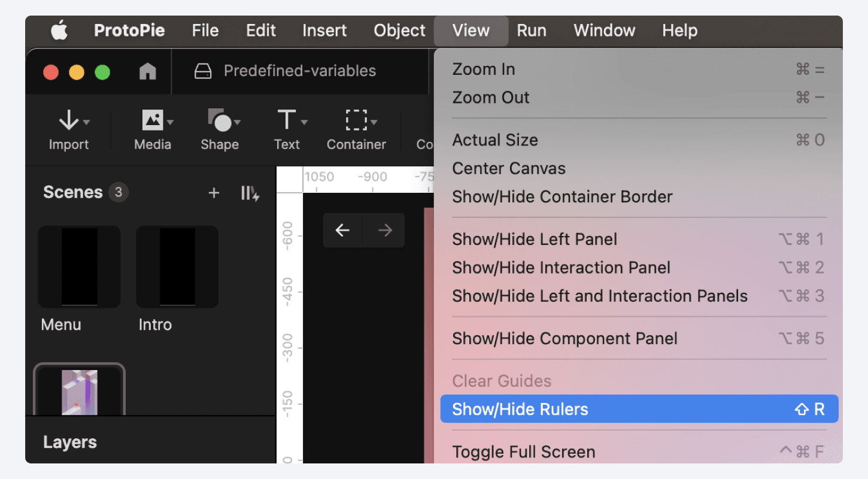Select the Intro scene thumbnail

coord(177,266)
